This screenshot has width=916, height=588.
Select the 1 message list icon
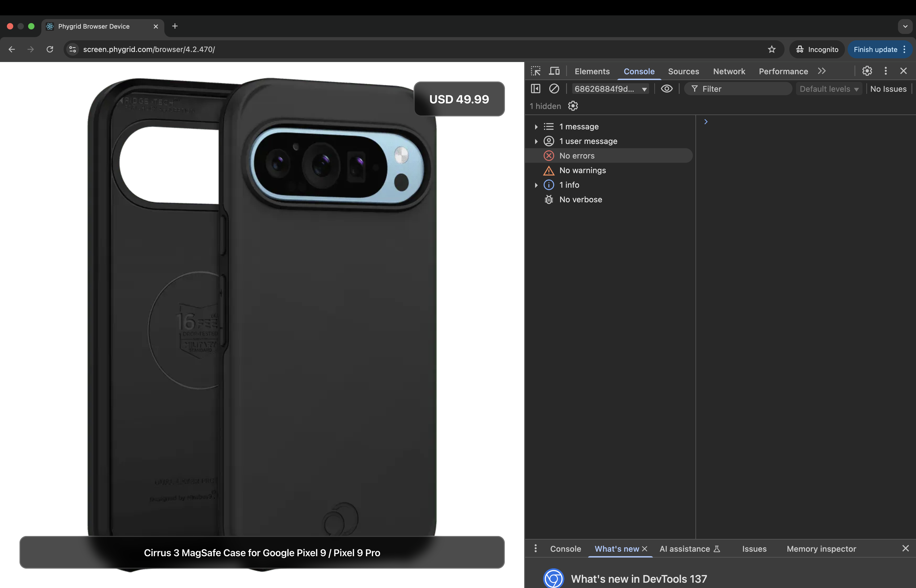[548, 126]
